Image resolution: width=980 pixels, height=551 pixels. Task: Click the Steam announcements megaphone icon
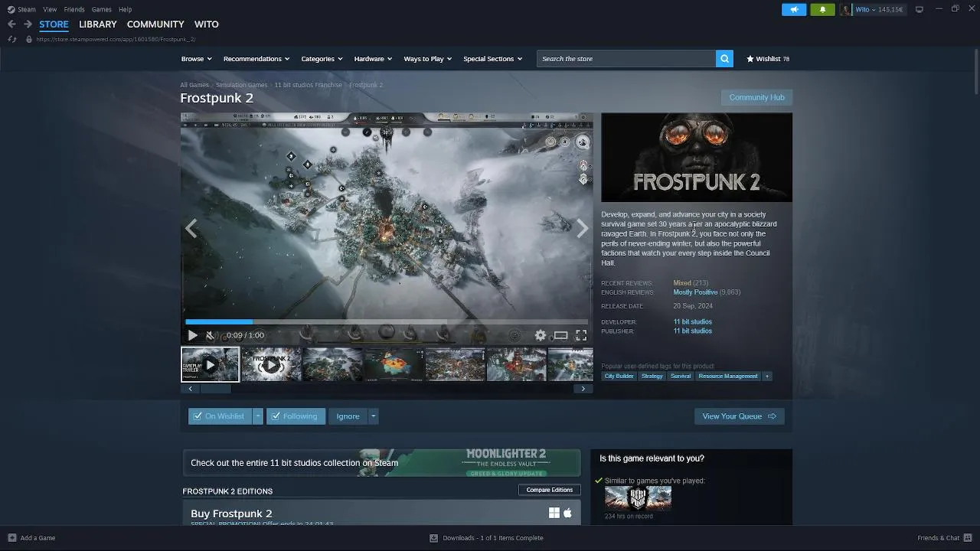[x=794, y=9]
